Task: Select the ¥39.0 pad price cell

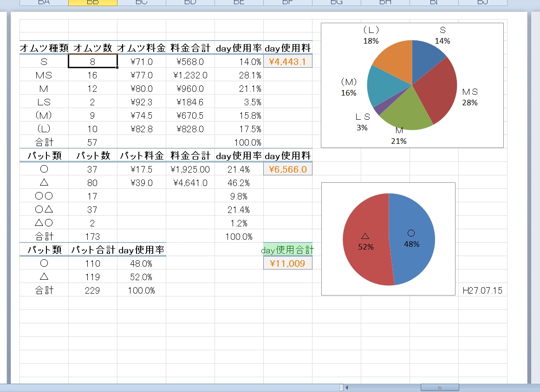Action: [x=142, y=183]
